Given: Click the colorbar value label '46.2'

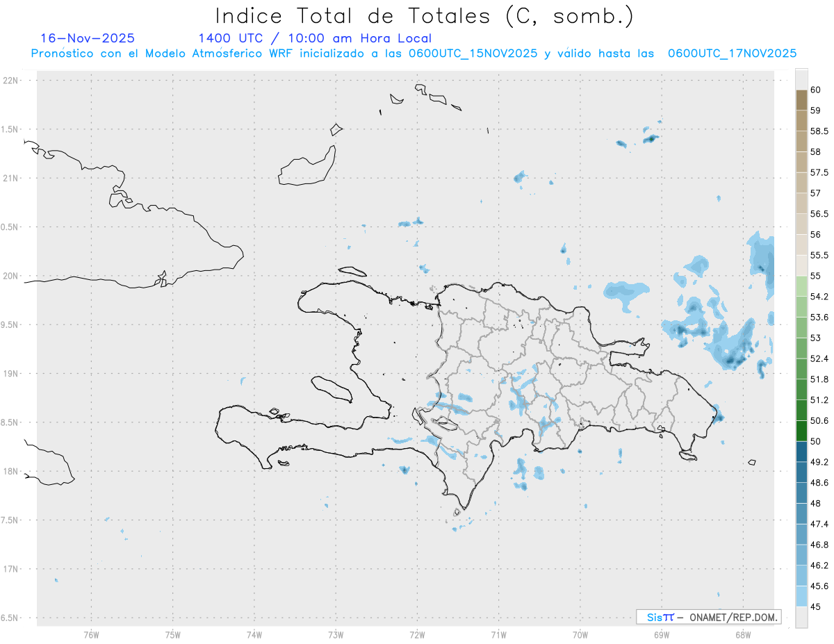Looking at the screenshot, I should pos(819,565).
